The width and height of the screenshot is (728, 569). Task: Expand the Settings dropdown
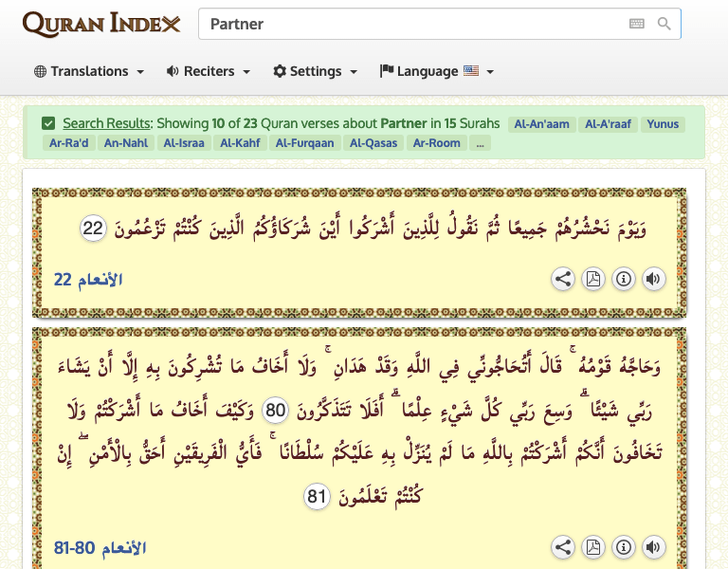pos(316,71)
